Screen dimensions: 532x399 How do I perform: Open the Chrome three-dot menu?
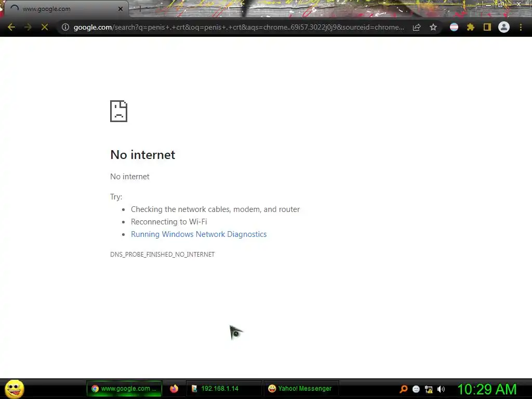coord(521,27)
